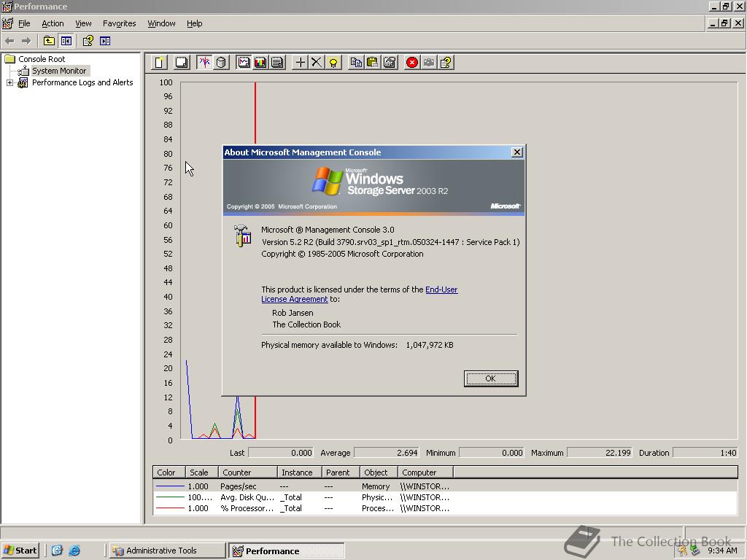Click the Performance taskbar button
Screen dimensions: 747x560
(x=286, y=551)
